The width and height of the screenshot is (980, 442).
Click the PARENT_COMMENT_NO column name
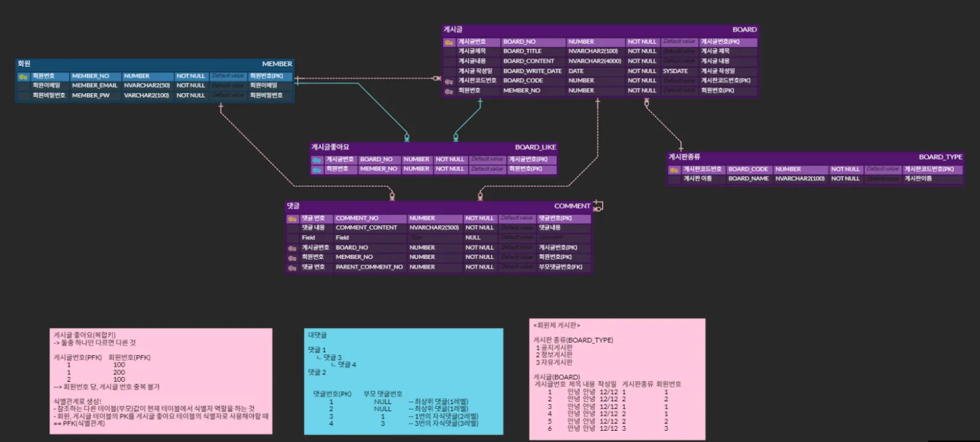coord(370,268)
